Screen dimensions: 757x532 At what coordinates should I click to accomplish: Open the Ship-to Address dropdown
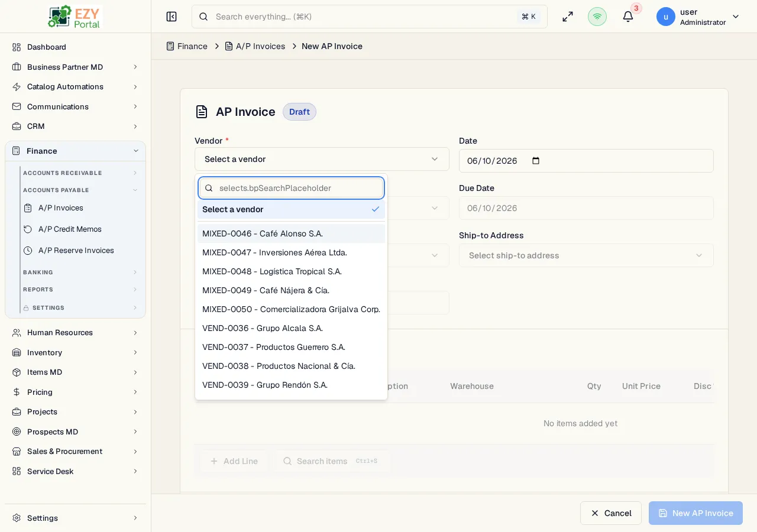pyautogui.click(x=586, y=255)
